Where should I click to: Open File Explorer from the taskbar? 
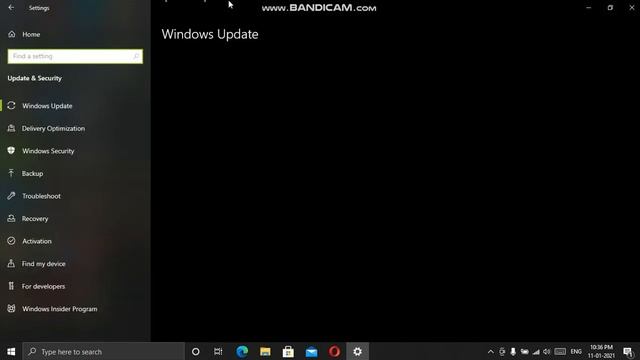[x=265, y=351]
